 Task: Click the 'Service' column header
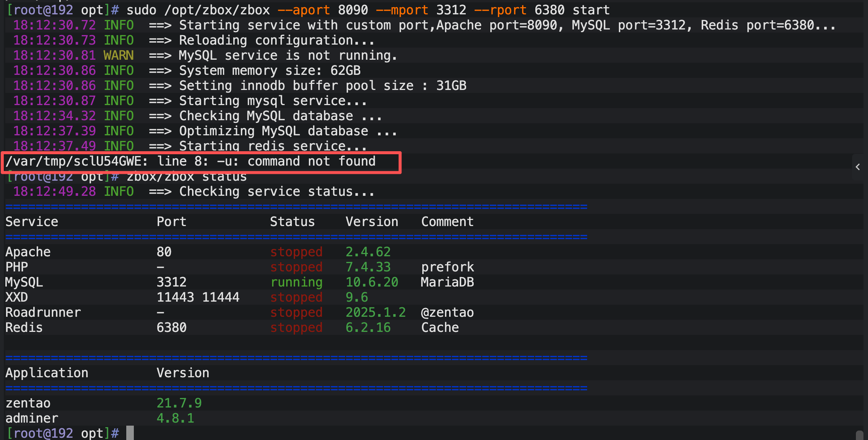pos(32,222)
